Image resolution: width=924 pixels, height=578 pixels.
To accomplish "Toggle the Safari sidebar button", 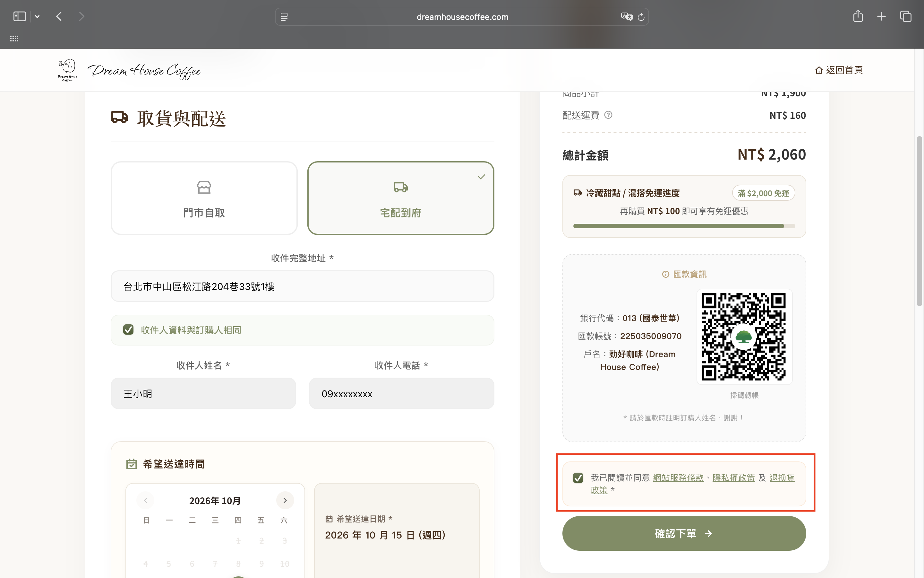I will (x=20, y=16).
